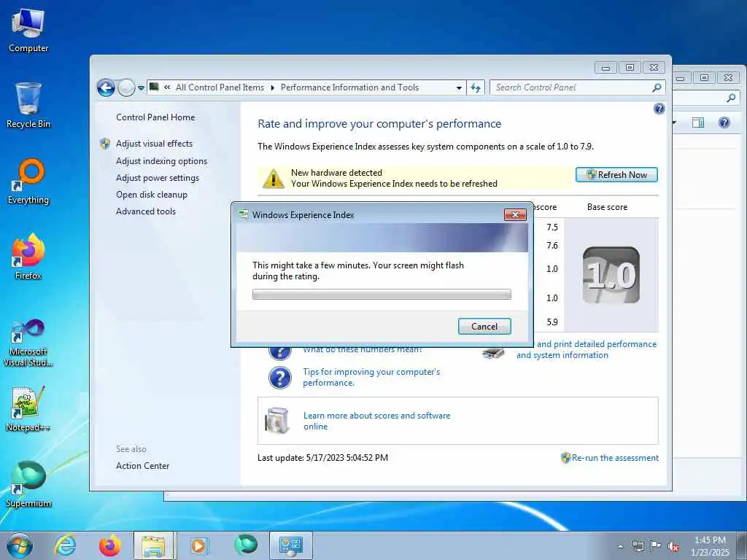
Task: Open Action Center under See also
Action: [142, 466]
